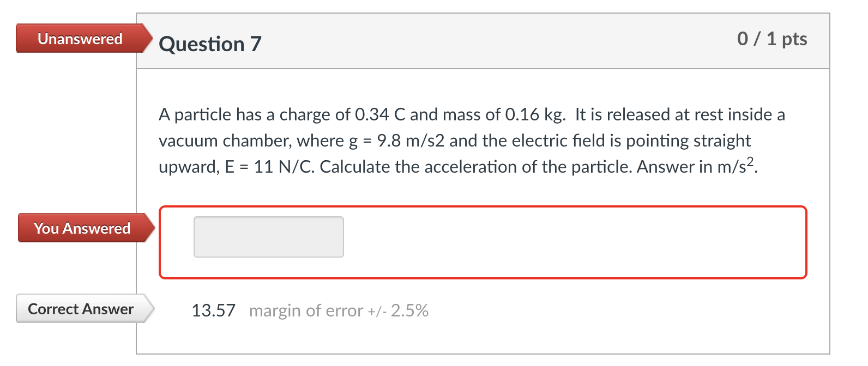868x366 pixels.
Task: Select the correct answer value 13.57
Action: 214,309
